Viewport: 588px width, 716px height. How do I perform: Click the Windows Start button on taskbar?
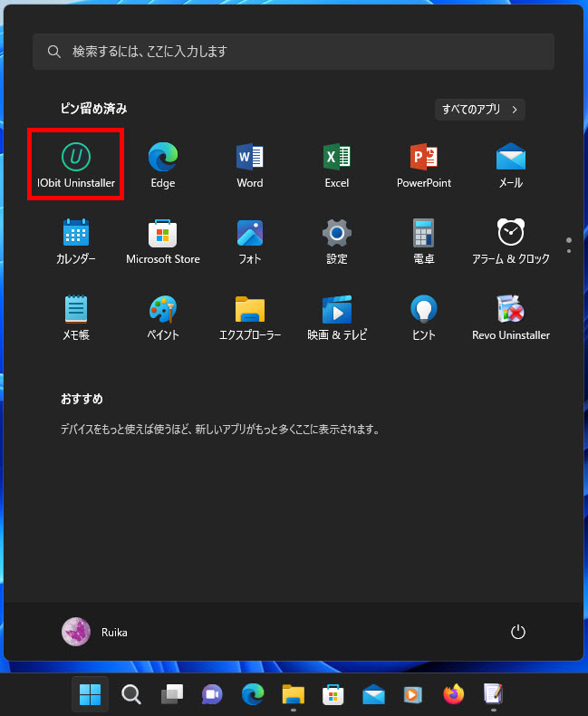(90, 694)
